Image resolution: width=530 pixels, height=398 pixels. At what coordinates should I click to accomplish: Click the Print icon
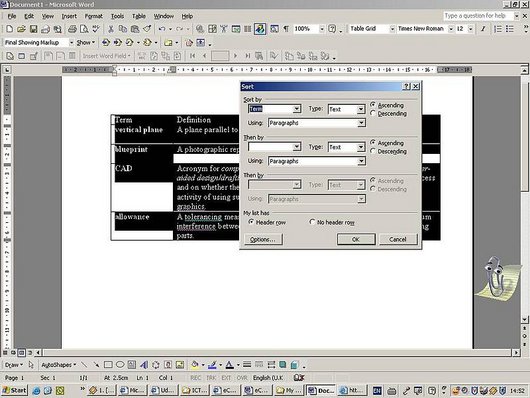pos(72,29)
